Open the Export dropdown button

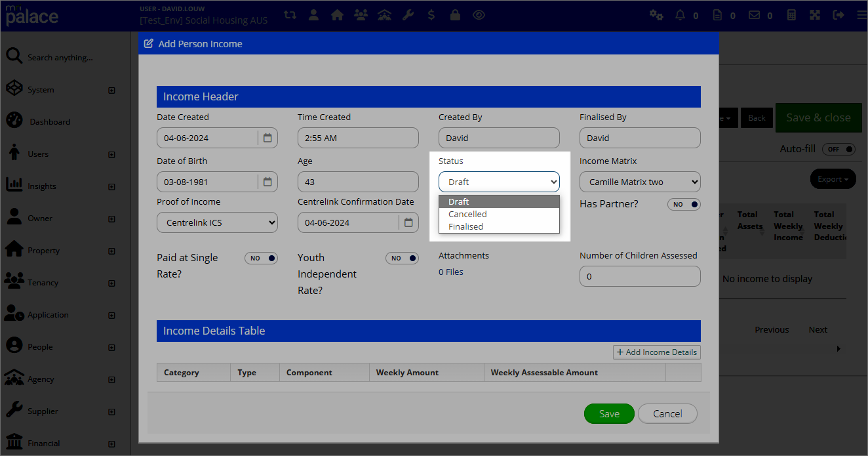(833, 179)
